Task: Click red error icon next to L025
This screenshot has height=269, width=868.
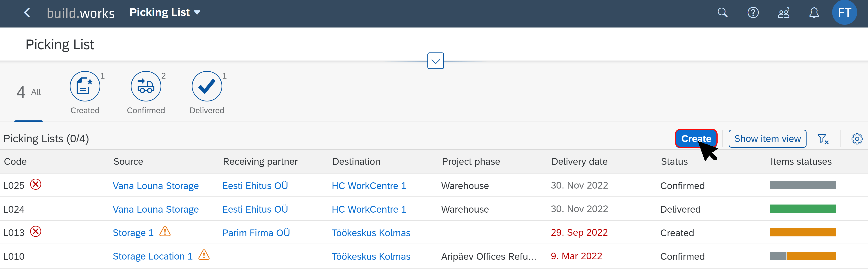Action: coord(36,184)
